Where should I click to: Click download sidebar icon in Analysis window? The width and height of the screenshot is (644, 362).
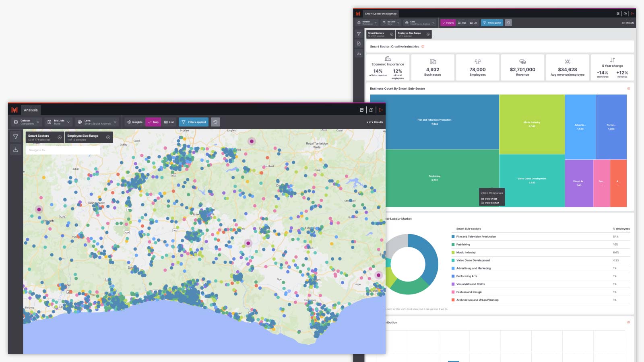click(15, 150)
